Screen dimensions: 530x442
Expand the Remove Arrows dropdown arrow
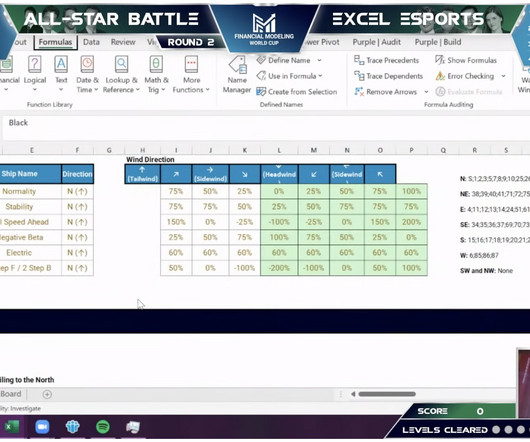pos(426,92)
